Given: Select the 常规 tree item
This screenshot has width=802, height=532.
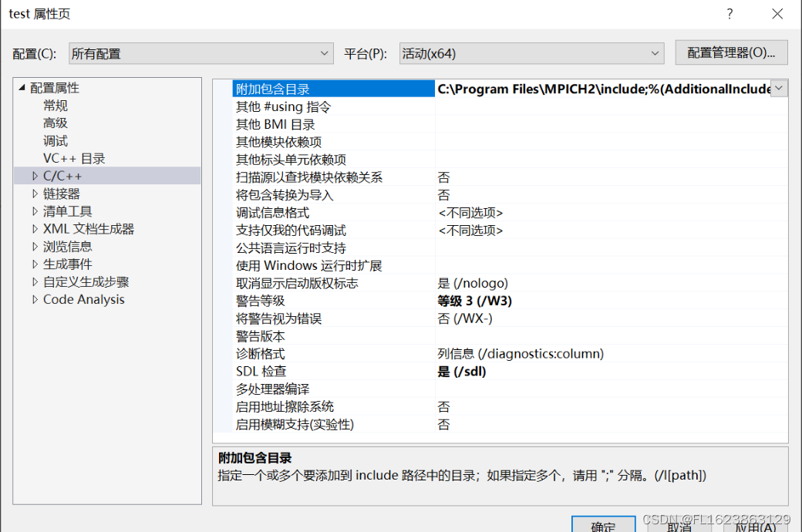Looking at the screenshot, I should [x=55, y=105].
